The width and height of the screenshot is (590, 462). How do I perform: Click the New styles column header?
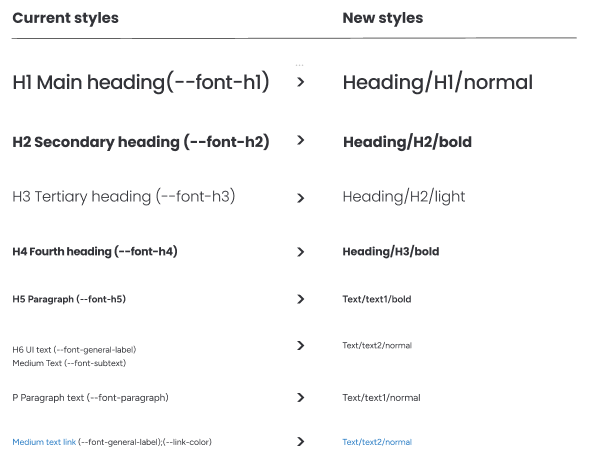pyautogui.click(x=383, y=18)
